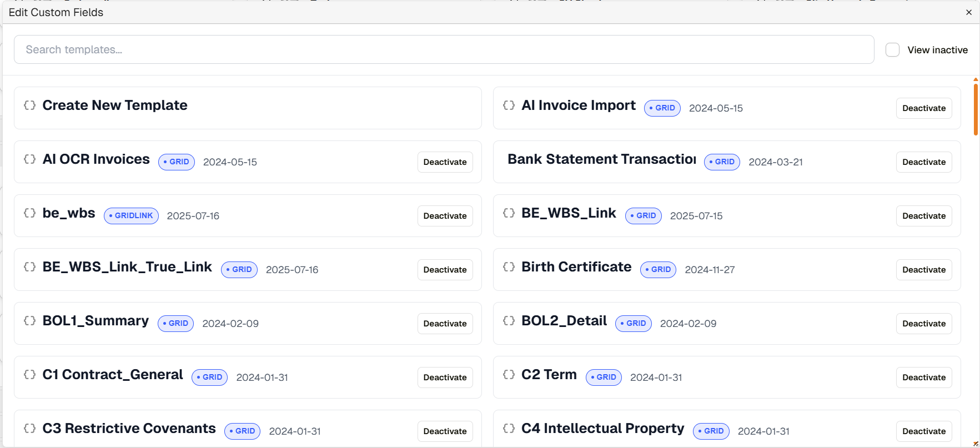Click the GRID badge on AI Invoice Import

662,108
